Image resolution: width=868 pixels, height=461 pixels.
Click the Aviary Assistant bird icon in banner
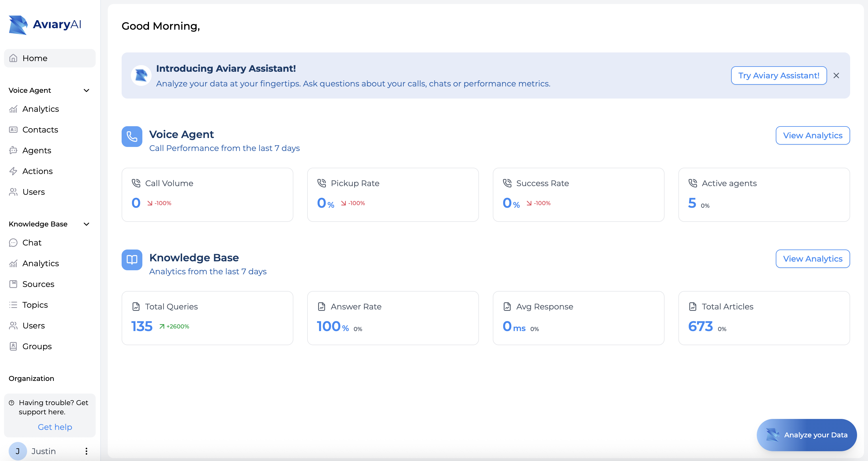[x=141, y=75]
